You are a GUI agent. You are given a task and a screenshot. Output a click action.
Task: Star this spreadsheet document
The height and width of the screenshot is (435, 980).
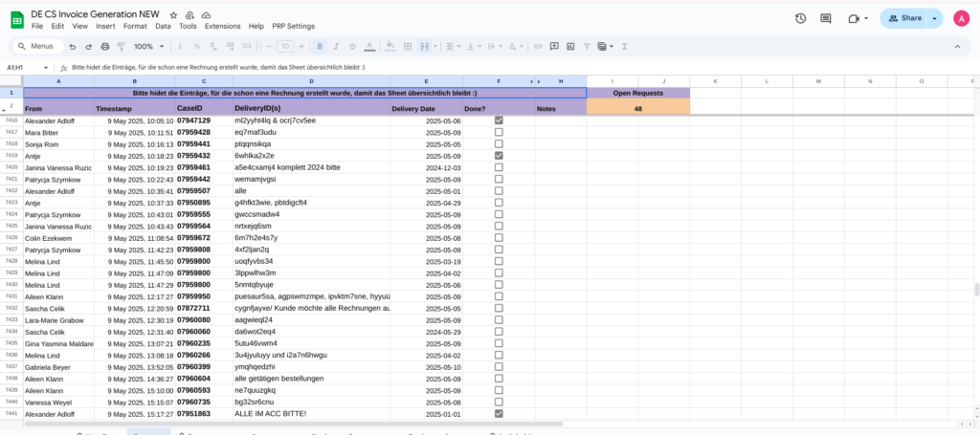tap(173, 16)
